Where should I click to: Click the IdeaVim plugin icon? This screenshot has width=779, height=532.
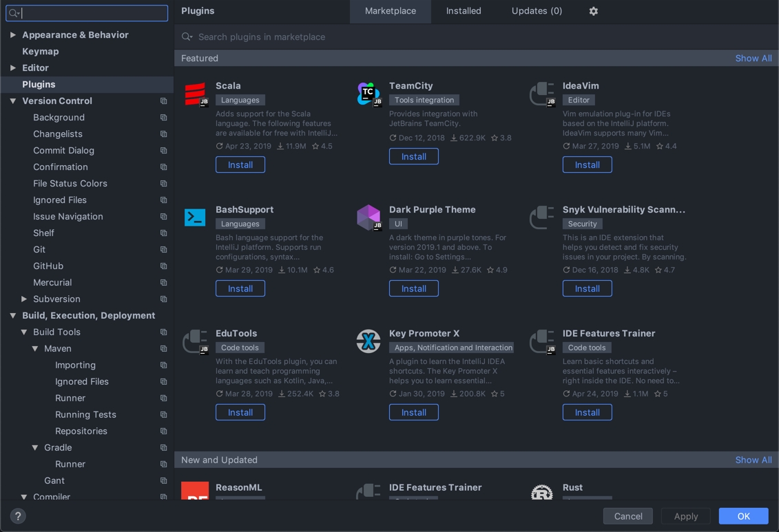point(542,94)
